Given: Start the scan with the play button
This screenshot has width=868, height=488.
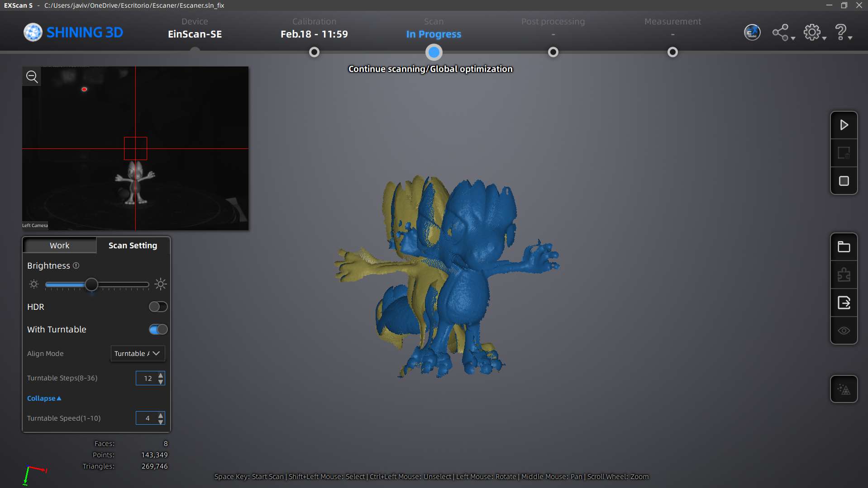Looking at the screenshot, I should [x=844, y=125].
